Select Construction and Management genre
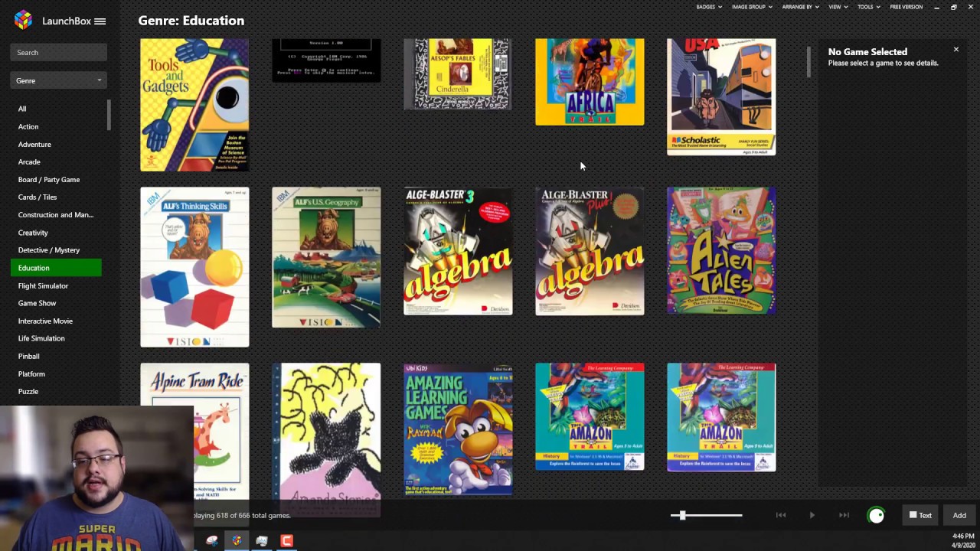980x551 pixels. (x=56, y=214)
